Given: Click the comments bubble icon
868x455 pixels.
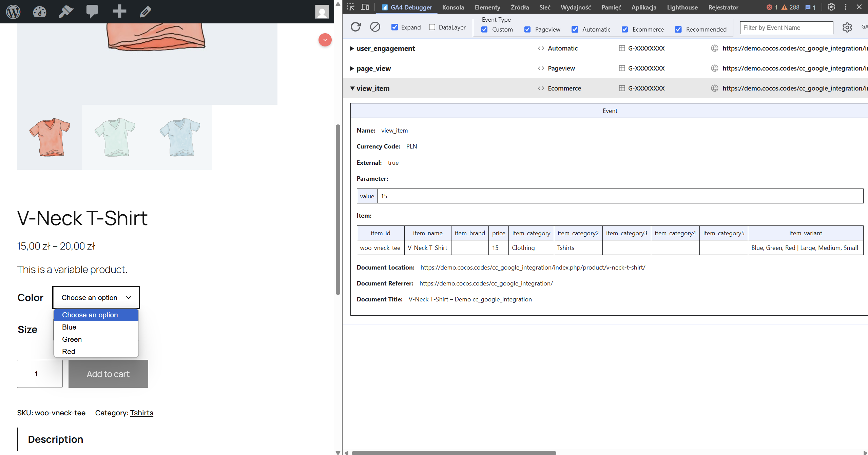Looking at the screenshot, I should 92,12.
